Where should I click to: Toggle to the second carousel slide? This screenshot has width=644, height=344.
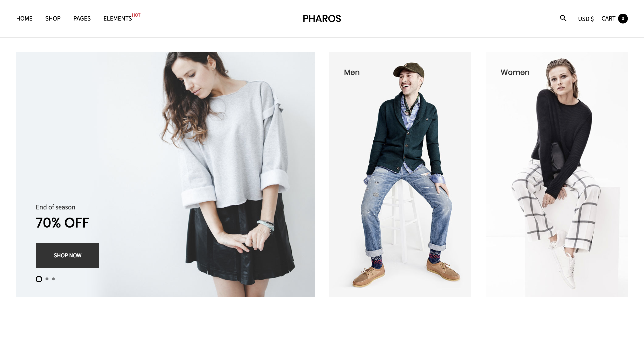[46, 279]
